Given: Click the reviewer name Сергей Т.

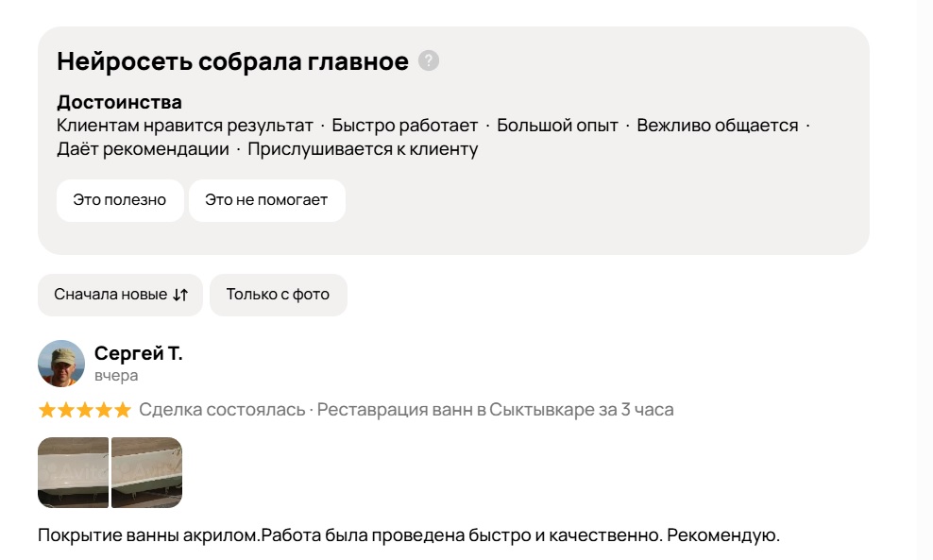Looking at the screenshot, I should [x=138, y=354].
